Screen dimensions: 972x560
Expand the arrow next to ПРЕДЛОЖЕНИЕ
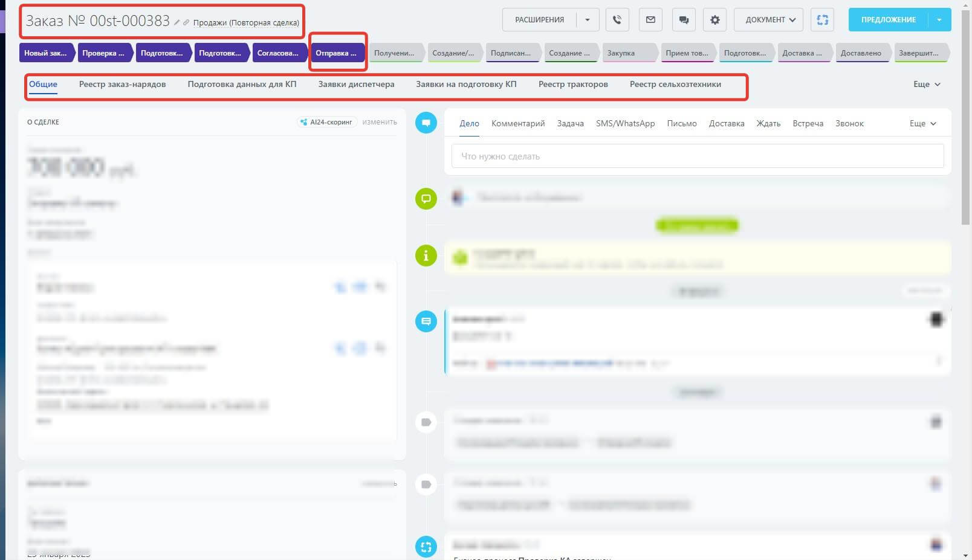click(939, 20)
